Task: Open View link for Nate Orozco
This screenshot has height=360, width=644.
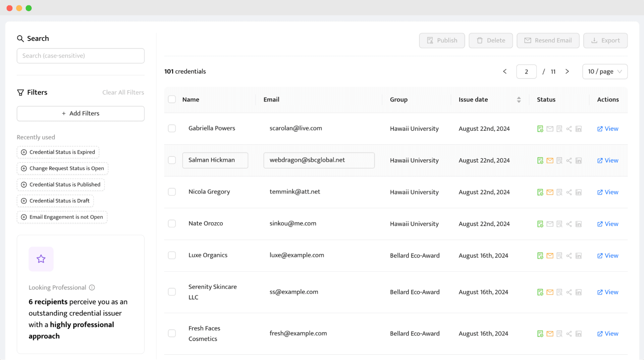Action: click(x=608, y=224)
